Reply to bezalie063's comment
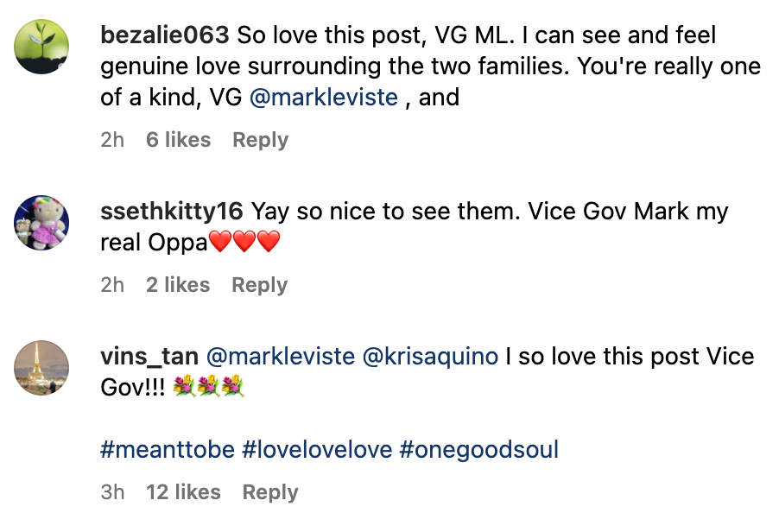Image resolution: width=779 pixels, height=532 pixels. coord(260,140)
